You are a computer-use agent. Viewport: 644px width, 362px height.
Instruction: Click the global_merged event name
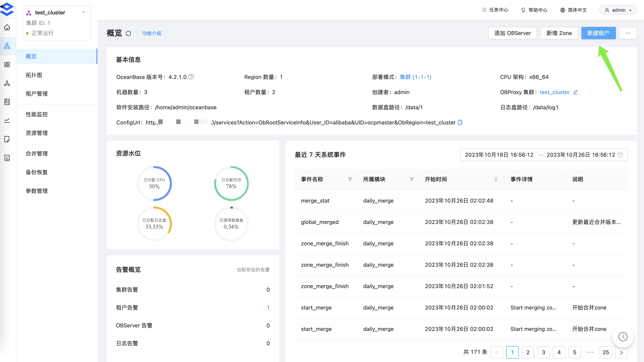click(320, 222)
